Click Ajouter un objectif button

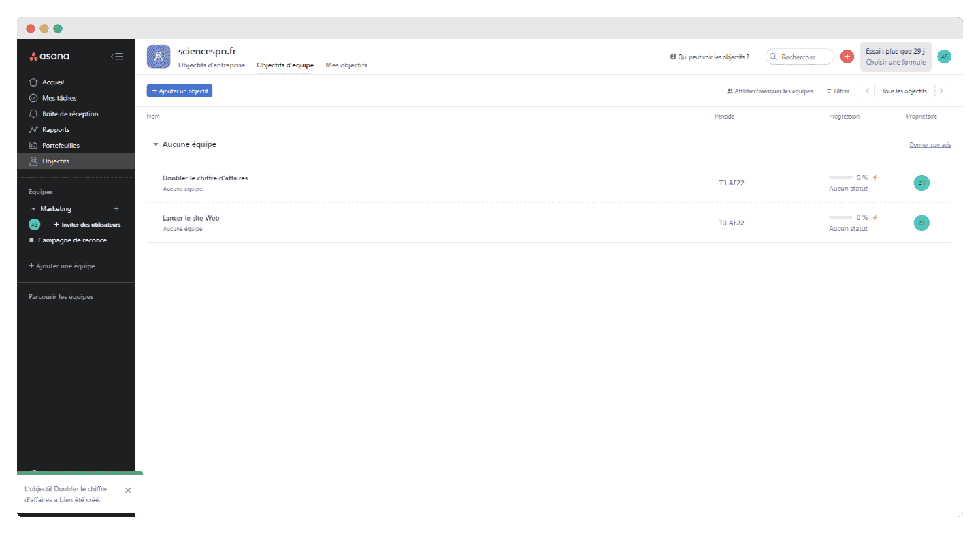pos(180,91)
